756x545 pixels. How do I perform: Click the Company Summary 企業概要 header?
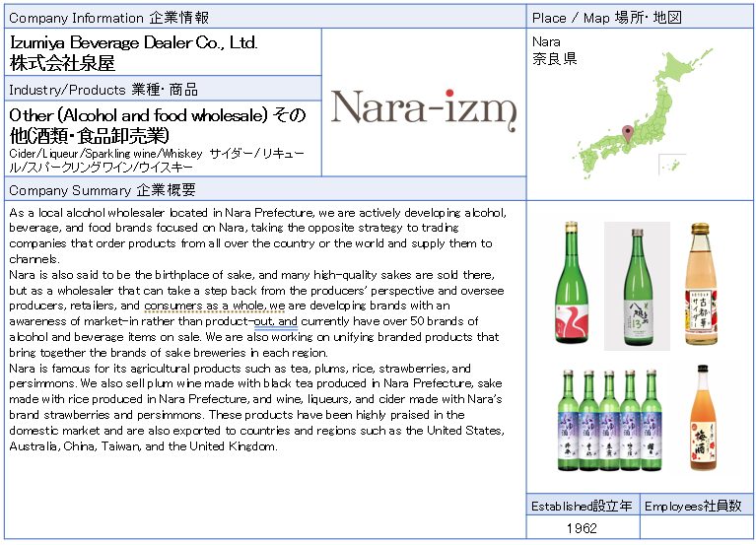tap(103, 189)
